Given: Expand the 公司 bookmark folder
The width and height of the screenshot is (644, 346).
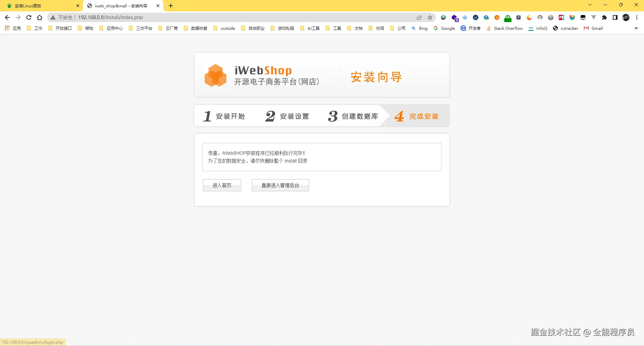Looking at the screenshot, I should click(398, 28).
